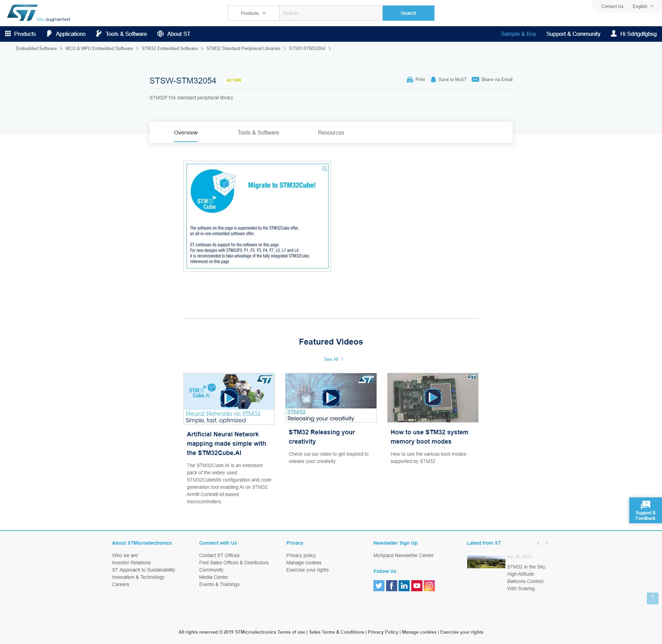Switch to the Resources tab

point(331,132)
